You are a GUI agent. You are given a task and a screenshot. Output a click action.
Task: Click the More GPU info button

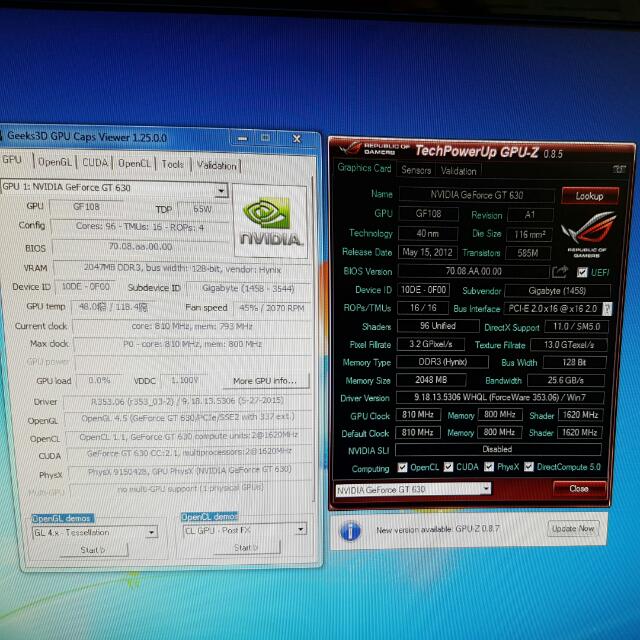pyautogui.click(x=265, y=381)
